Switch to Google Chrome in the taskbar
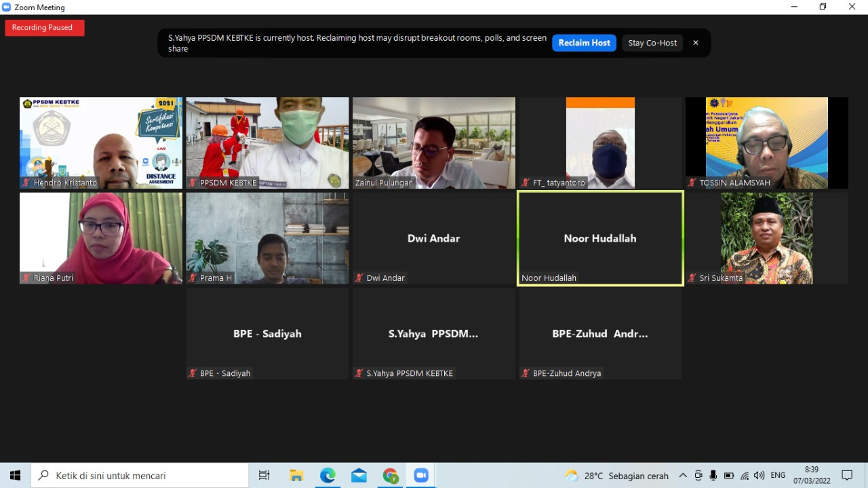Screen dimensions: 868x488 [x=390, y=475]
